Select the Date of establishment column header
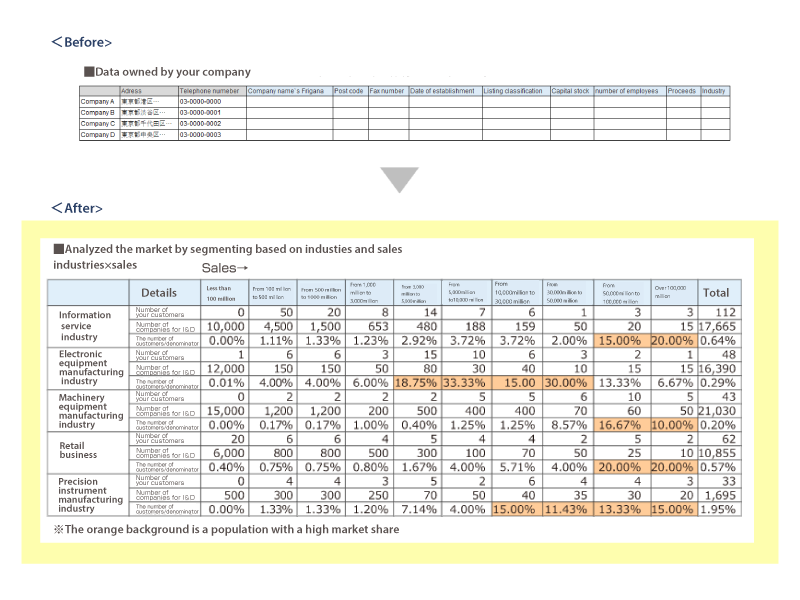Image resolution: width=800 pixels, height=600 pixels. [443, 91]
